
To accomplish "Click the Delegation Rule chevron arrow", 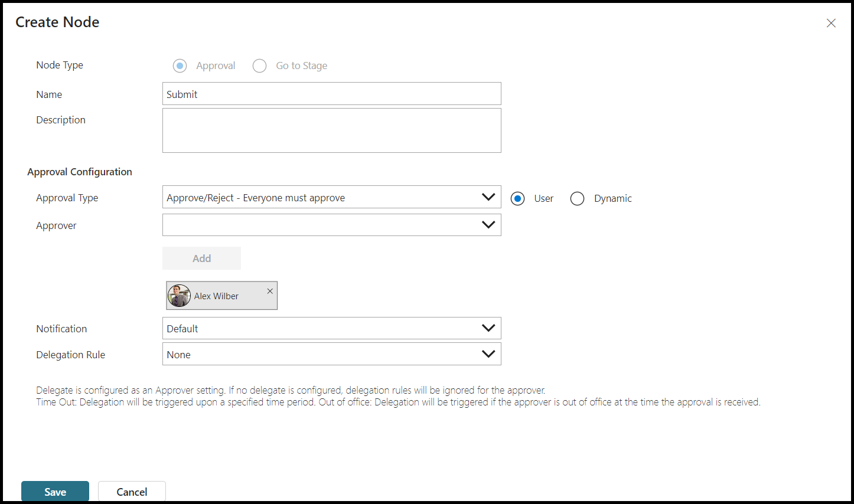I will coord(488,354).
